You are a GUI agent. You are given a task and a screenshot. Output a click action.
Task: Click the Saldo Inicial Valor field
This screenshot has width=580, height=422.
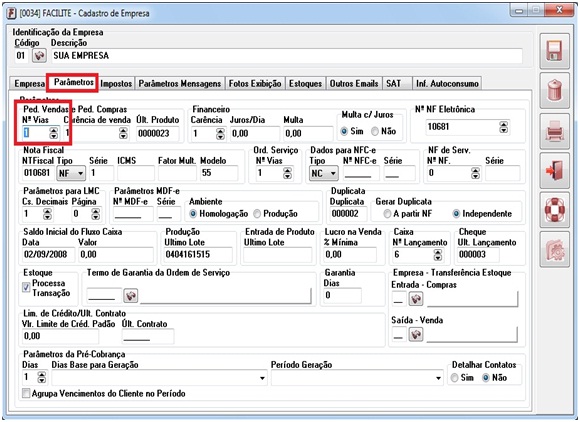[116, 254]
